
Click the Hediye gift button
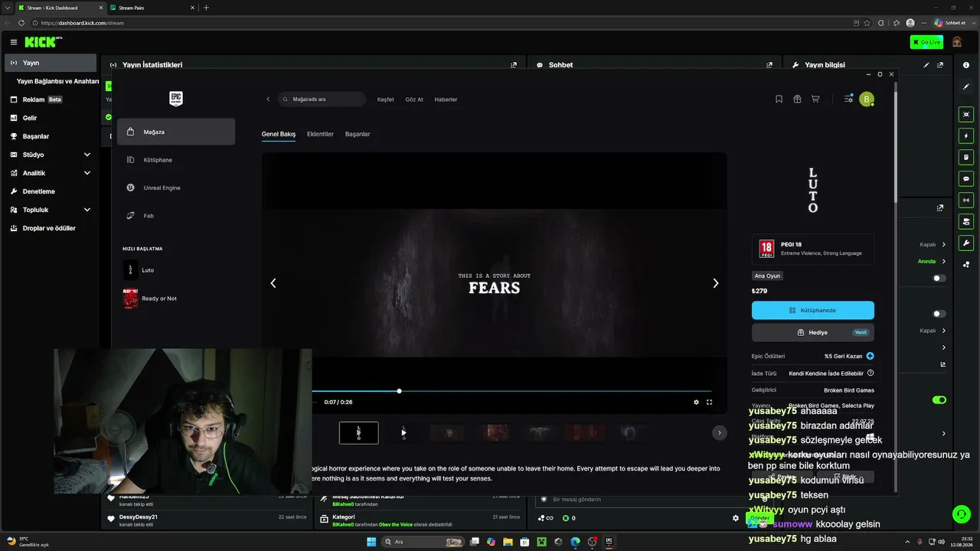(x=813, y=332)
